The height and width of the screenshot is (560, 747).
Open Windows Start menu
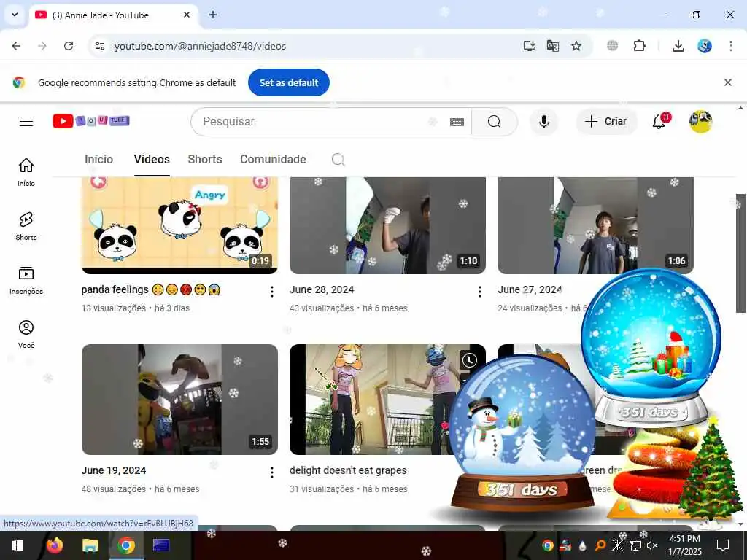(18, 545)
